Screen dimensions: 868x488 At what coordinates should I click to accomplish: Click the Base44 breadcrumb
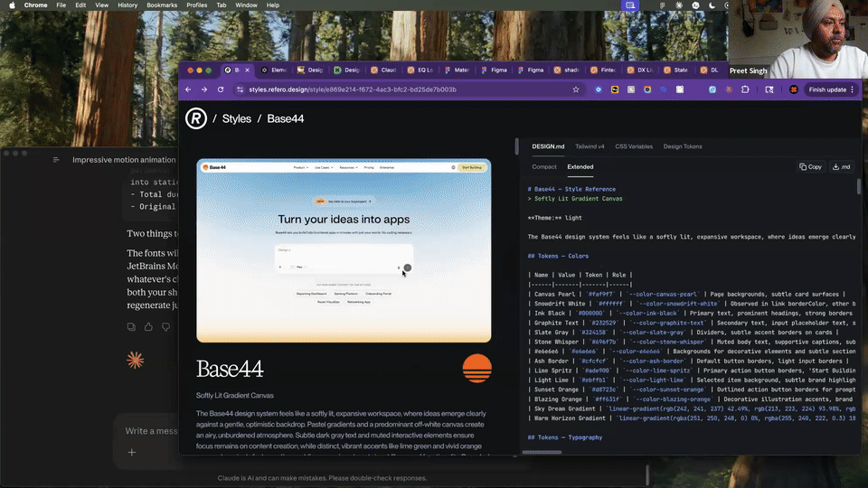(x=286, y=118)
